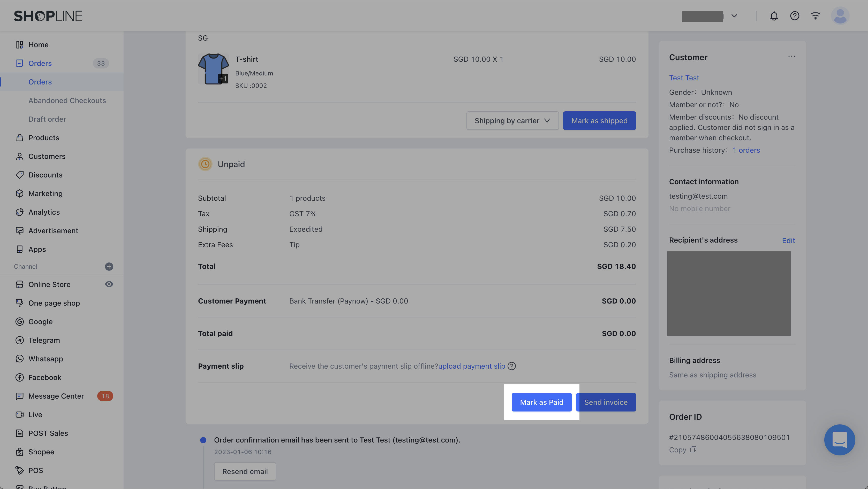
Task: Open Draft order page
Action: (47, 119)
